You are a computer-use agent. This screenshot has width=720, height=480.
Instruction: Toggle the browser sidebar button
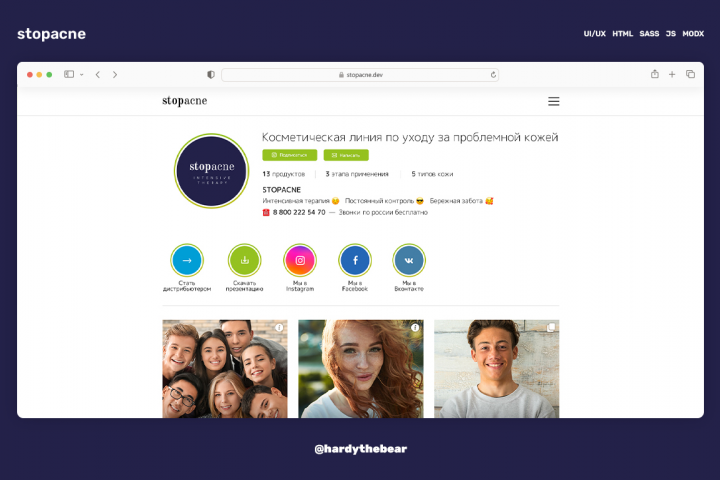[69, 74]
